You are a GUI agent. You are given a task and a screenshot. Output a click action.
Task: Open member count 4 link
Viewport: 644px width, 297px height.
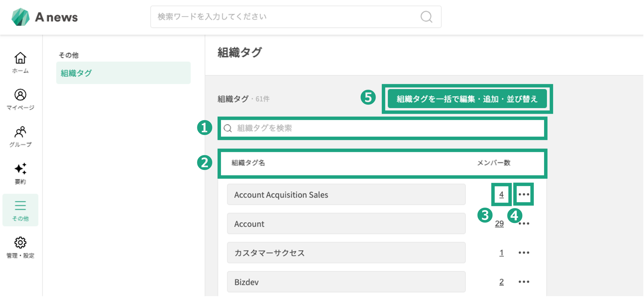click(501, 194)
